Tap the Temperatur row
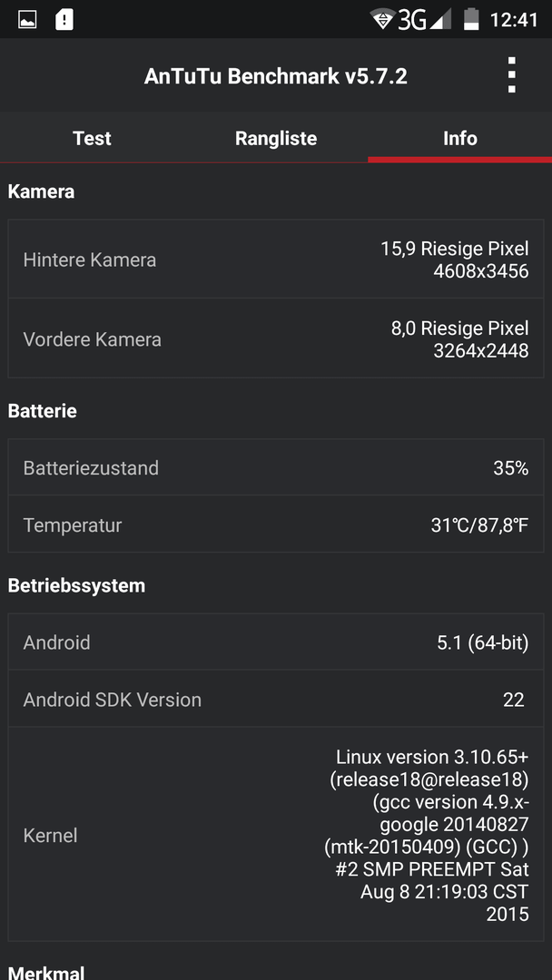Viewport: 552px width, 980px height. (x=276, y=524)
